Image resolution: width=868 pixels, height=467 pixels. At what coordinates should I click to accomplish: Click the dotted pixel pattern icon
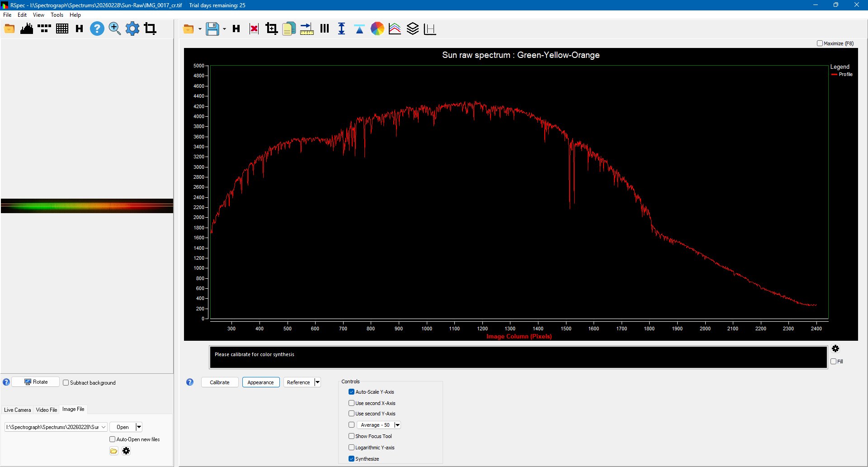click(x=44, y=29)
